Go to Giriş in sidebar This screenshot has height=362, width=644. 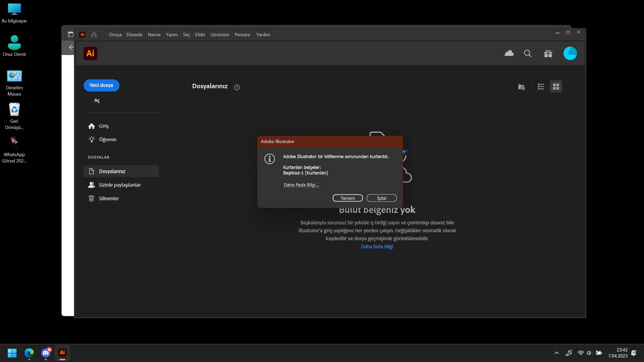(x=98, y=126)
